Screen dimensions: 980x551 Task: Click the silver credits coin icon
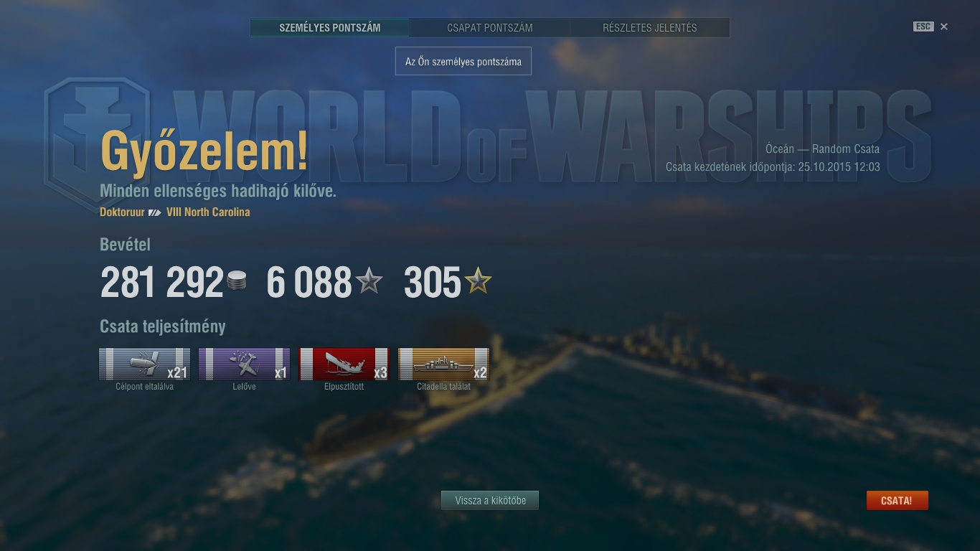(237, 281)
